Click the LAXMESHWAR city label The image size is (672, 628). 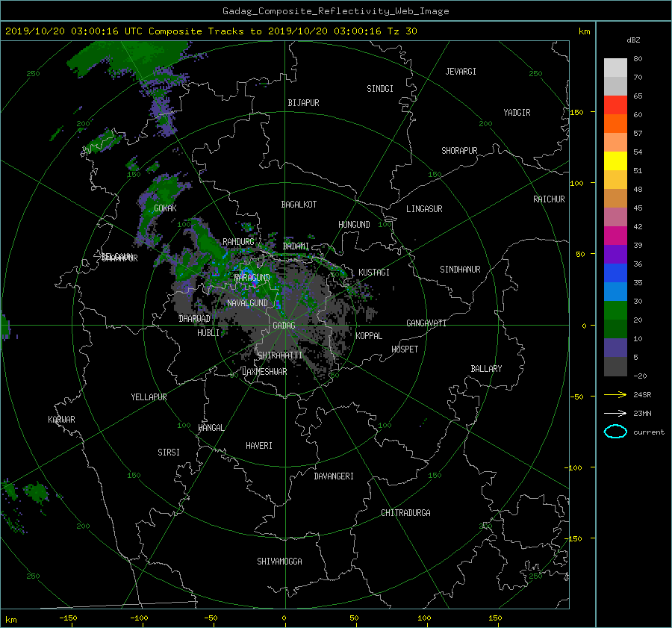coord(264,372)
